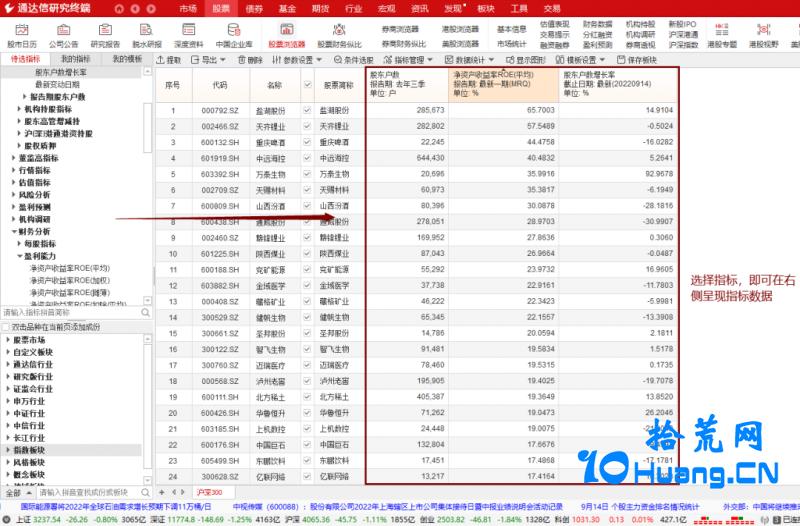This screenshot has width=800, height=526.
Task: Click the previous sheet arrow
Action: (174, 492)
